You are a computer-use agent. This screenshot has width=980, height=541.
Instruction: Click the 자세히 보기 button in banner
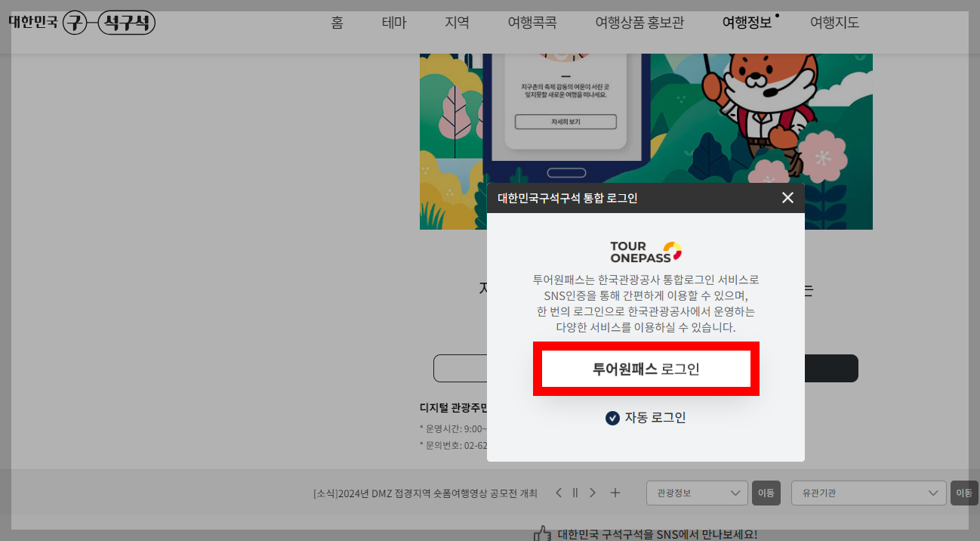[x=566, y=122]
